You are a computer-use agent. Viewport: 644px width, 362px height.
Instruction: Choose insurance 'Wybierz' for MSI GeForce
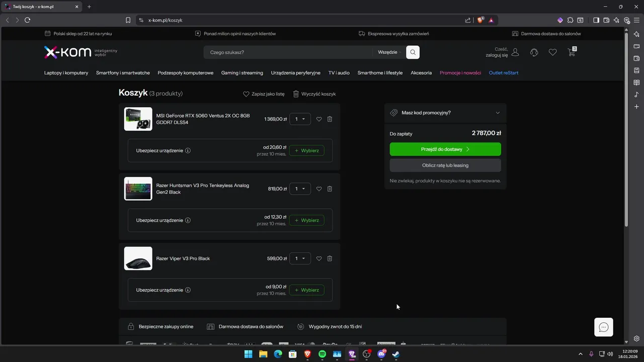click(307, 150)
